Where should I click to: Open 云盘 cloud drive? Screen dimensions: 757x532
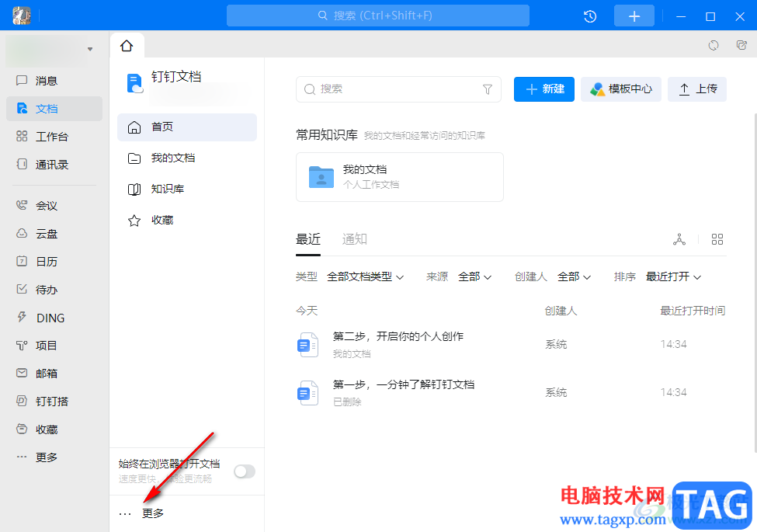pyautogui.click(x=54, y=234)
